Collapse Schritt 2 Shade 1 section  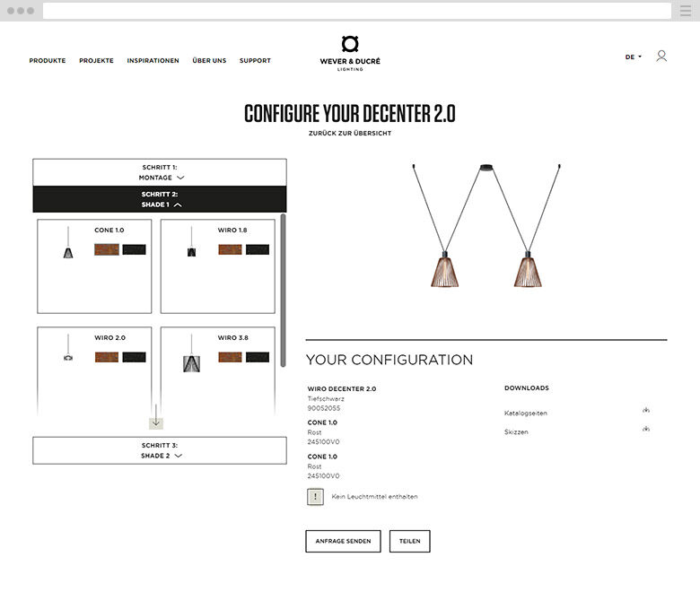[160, 199]
